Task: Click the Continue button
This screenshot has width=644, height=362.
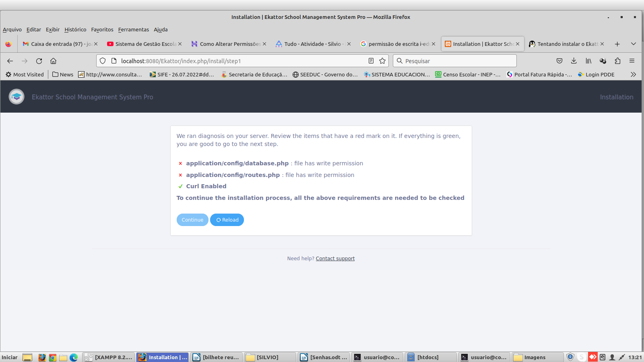Action: [192, 220]
